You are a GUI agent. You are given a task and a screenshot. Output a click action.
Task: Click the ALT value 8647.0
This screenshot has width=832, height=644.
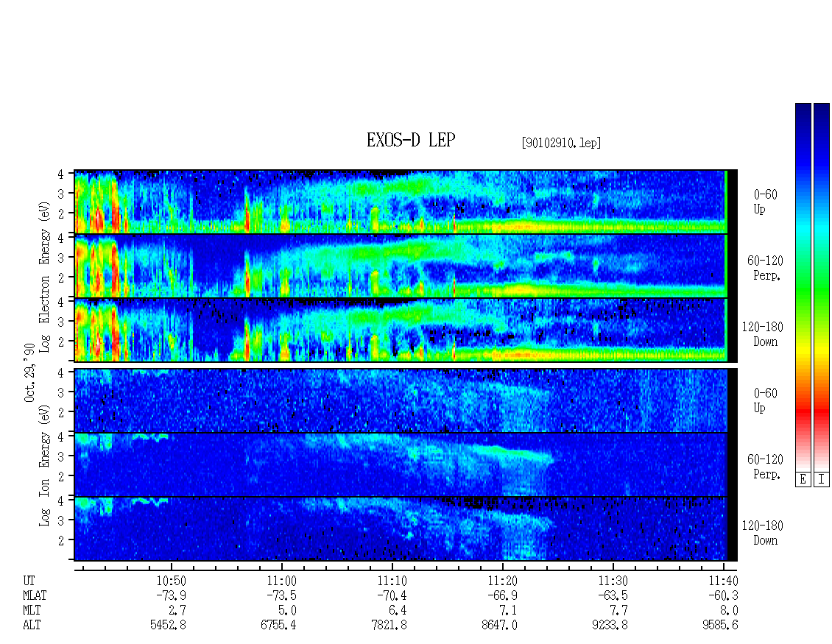[499, 626]
